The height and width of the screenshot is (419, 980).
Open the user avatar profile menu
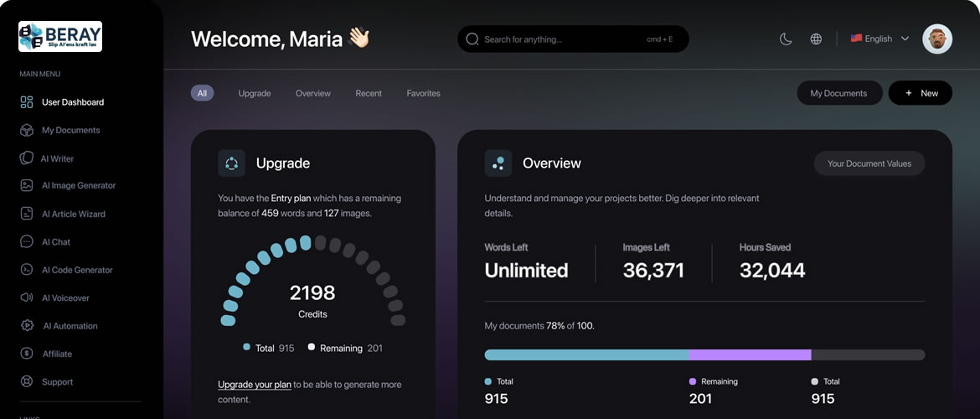point(936,39)
